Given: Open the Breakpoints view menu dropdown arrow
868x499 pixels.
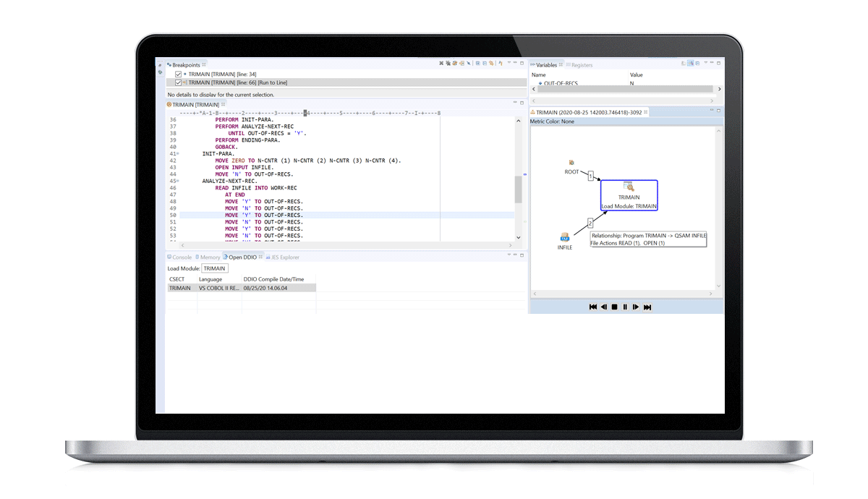Looking at the screenshot, I should coord(509,64).
